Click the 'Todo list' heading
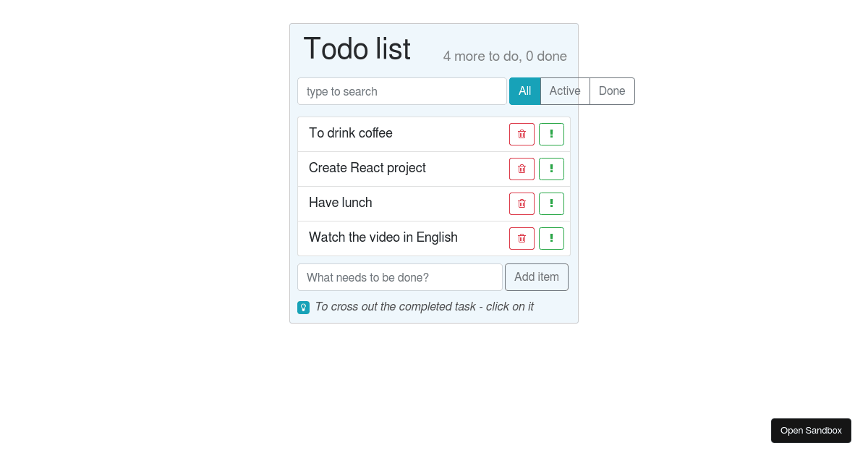Viewport: 868px width, 456px height. click(x=357, y=48)
